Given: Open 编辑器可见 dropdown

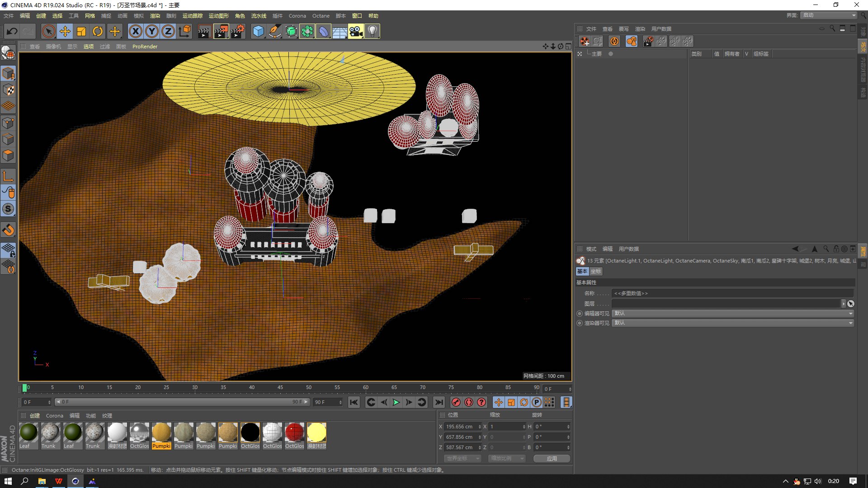Looking at the screenshot, I should coord(733,313).
